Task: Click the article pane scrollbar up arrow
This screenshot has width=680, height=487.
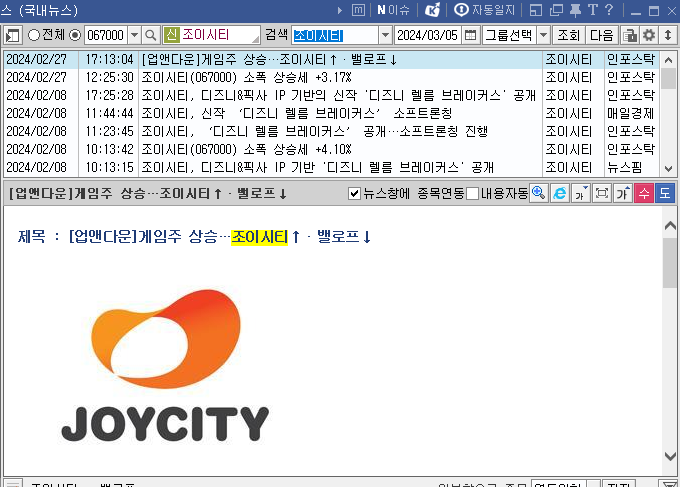Action: pyautogui.click(x=670, y=226)
